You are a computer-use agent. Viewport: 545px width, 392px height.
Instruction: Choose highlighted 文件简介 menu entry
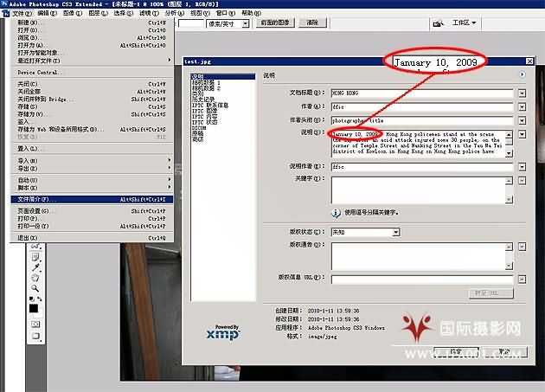(92, 199)
